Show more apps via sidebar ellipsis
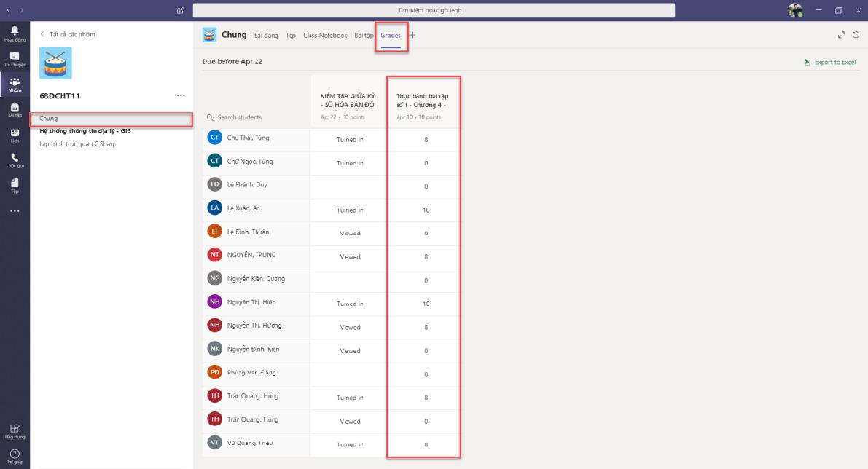The width and height of the screenshot is (868, 469). 15,212
